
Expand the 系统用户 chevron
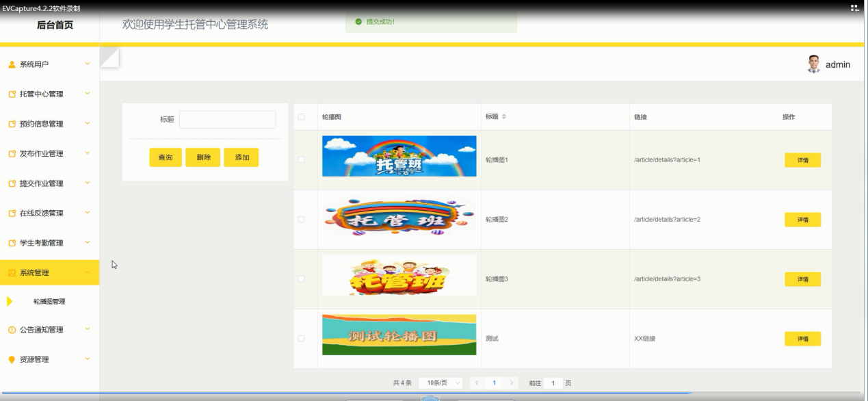[x=87, y=64]
